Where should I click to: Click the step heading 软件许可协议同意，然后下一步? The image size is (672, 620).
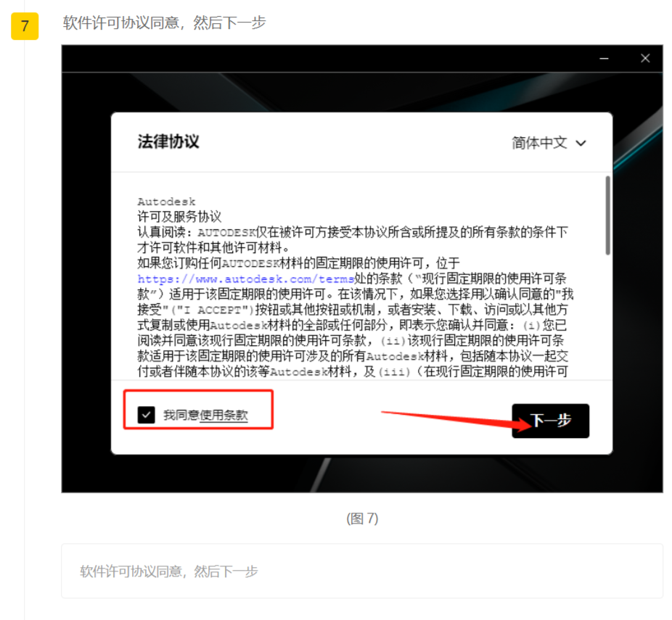[165, 22]
